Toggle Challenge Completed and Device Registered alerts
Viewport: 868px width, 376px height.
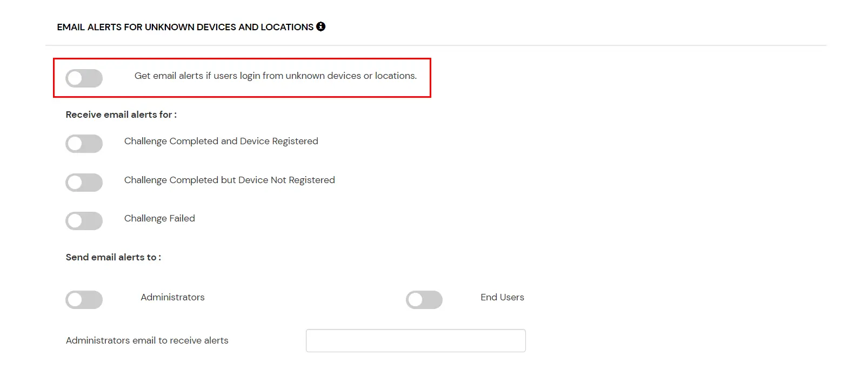click(x=84, y=144)
